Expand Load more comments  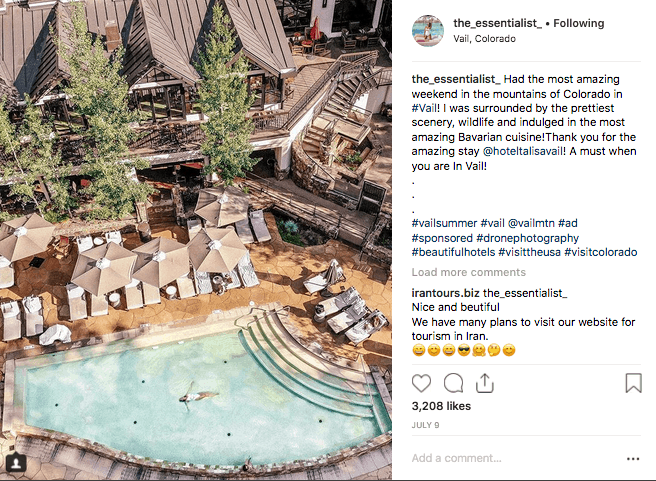click(469, 272)
